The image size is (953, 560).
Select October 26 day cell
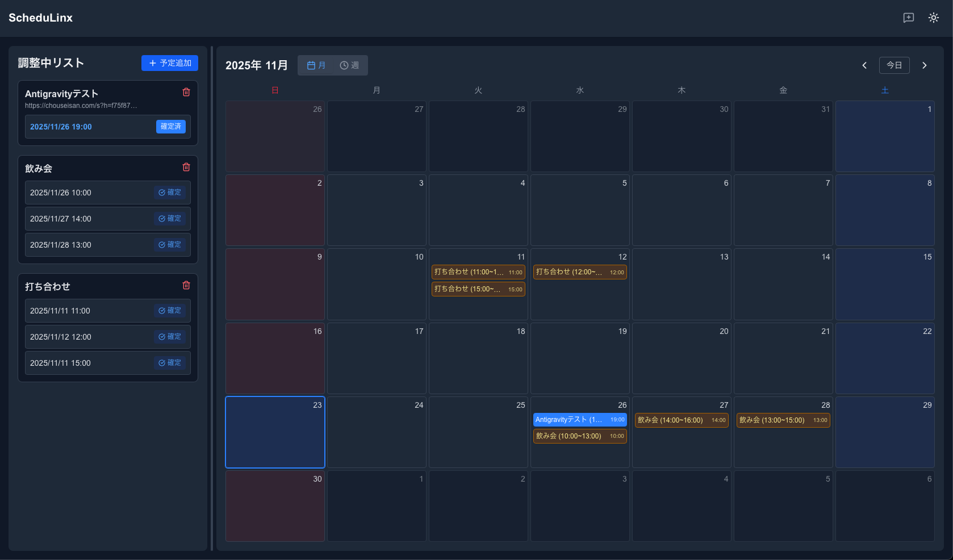275,136
